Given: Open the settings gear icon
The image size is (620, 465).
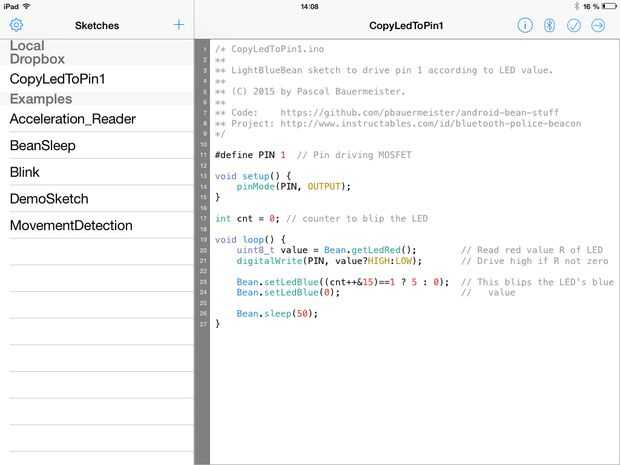Looking at the screenshot, I should 16,25.
